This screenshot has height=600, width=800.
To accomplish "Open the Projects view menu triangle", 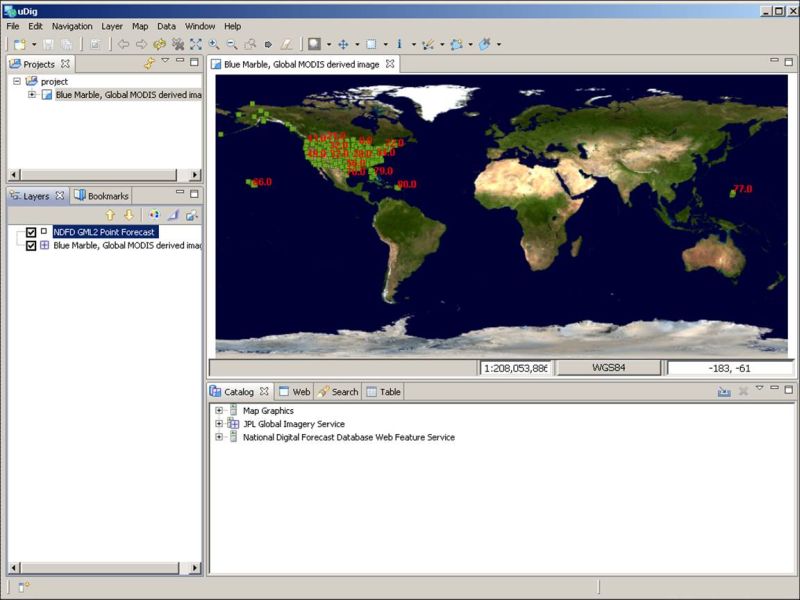I will pos(165,60).
